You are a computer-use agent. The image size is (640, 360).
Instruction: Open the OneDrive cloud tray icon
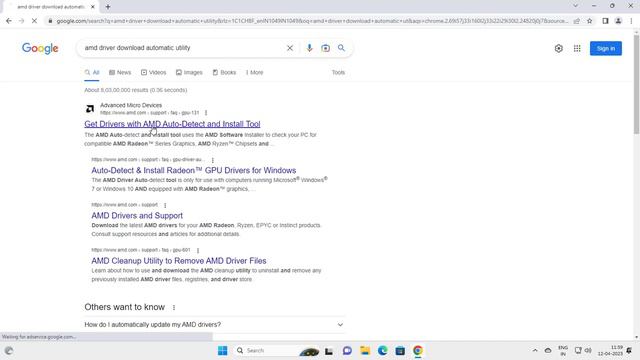(x=548, y=351)
